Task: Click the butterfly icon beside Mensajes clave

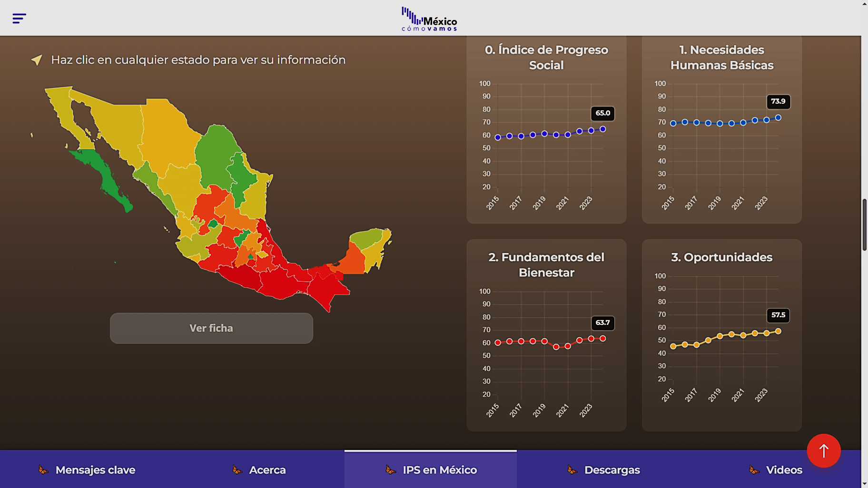Action: pos(43,470)
